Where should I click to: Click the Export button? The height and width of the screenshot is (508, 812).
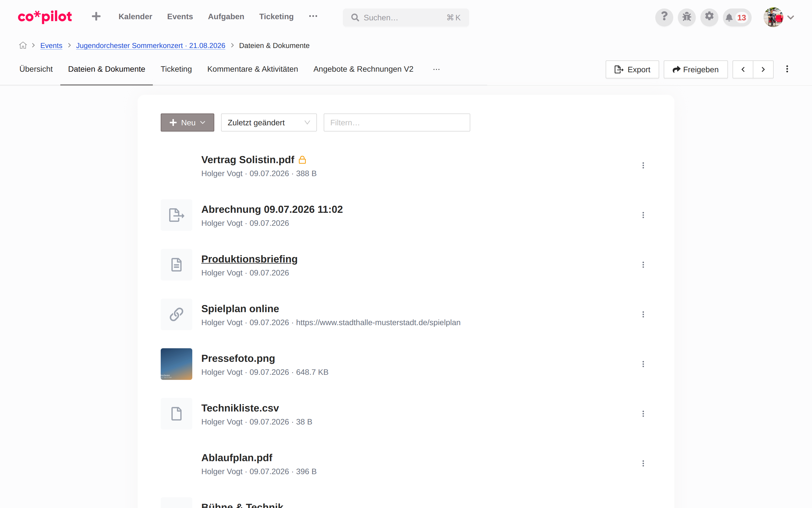point(632,69)
